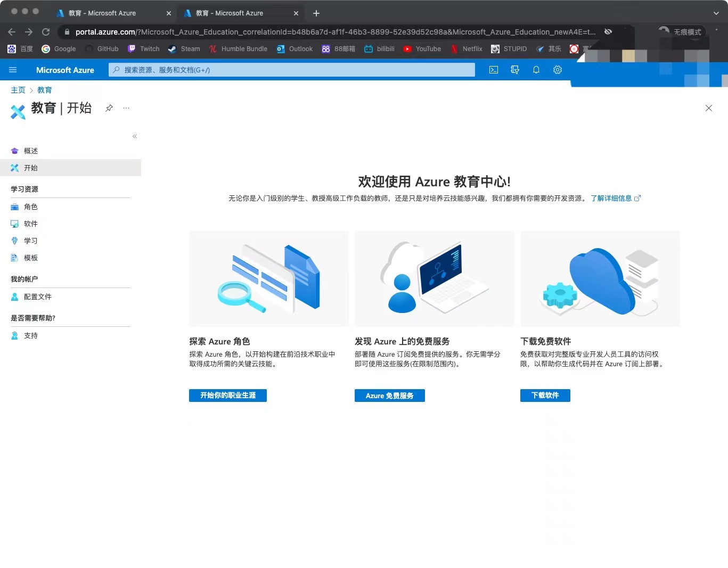Screen dimensions: 728x568
Task: Open the Steam bookmark
Action: (x=184, y=49)
